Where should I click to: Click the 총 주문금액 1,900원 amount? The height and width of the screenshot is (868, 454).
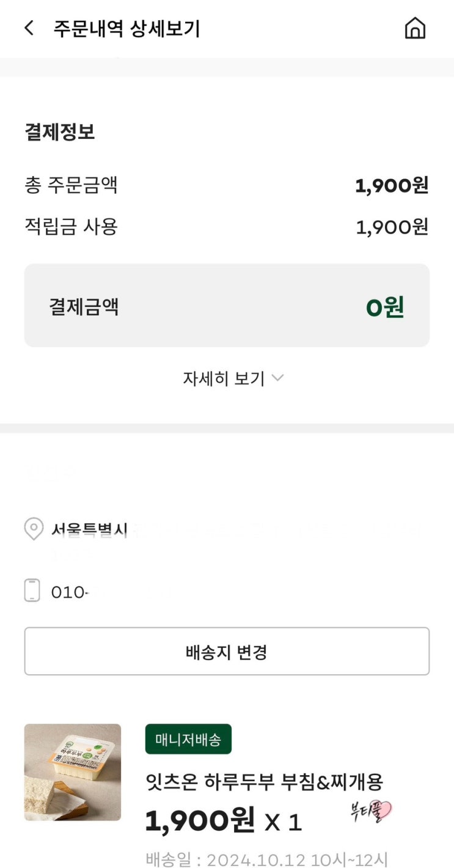coord(391,185)
